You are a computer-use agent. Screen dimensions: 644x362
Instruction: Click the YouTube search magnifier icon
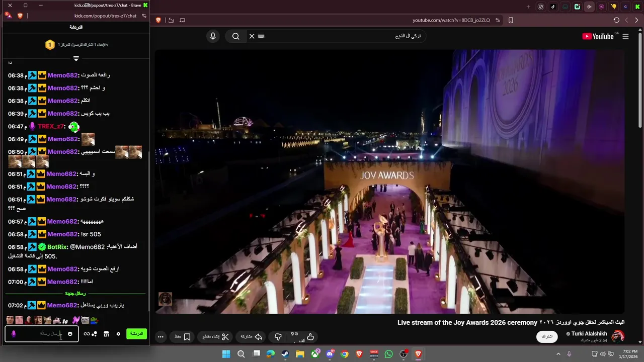(x=235, y=36)
